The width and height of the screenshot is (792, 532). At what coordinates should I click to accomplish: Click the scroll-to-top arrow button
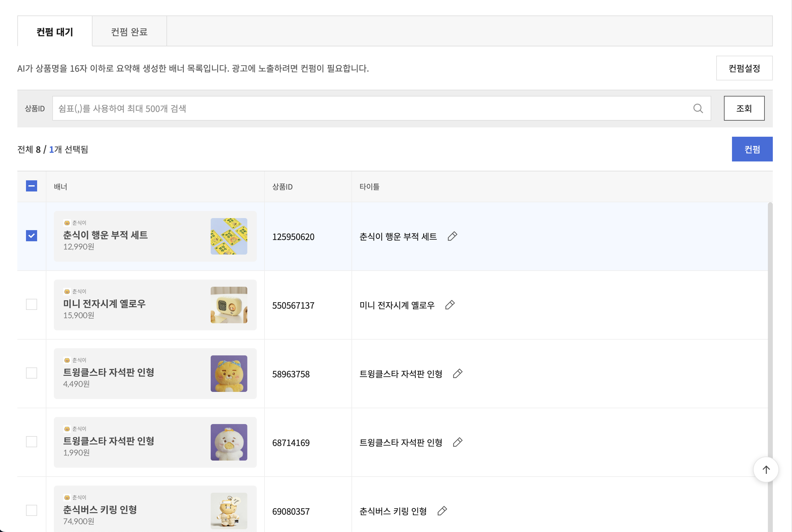coord(765,470)
